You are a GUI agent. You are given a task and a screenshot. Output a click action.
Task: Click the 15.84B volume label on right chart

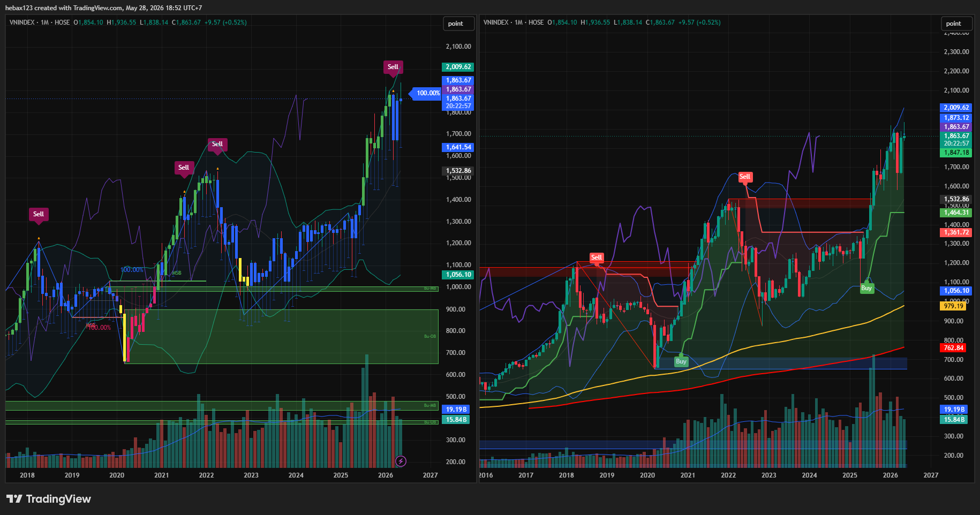tap(954, 420)
